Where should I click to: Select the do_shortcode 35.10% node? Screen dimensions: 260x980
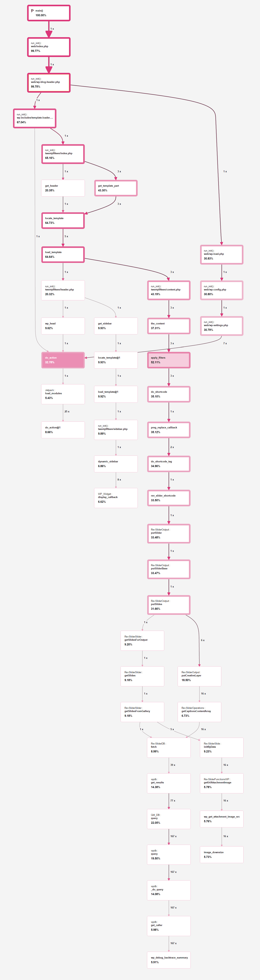click(169, 394)
